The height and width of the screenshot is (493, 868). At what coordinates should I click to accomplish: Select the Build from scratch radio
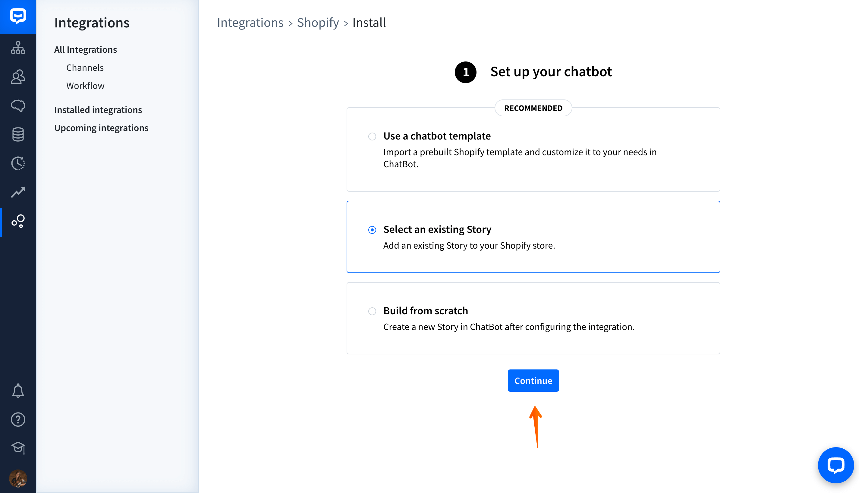372,311
